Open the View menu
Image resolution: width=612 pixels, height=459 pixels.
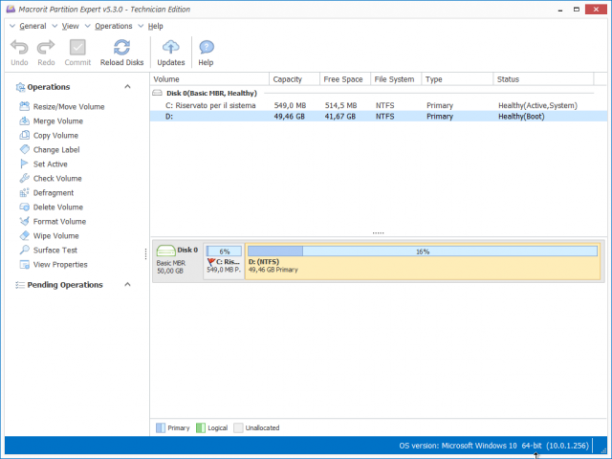click(x=70, y=26)
